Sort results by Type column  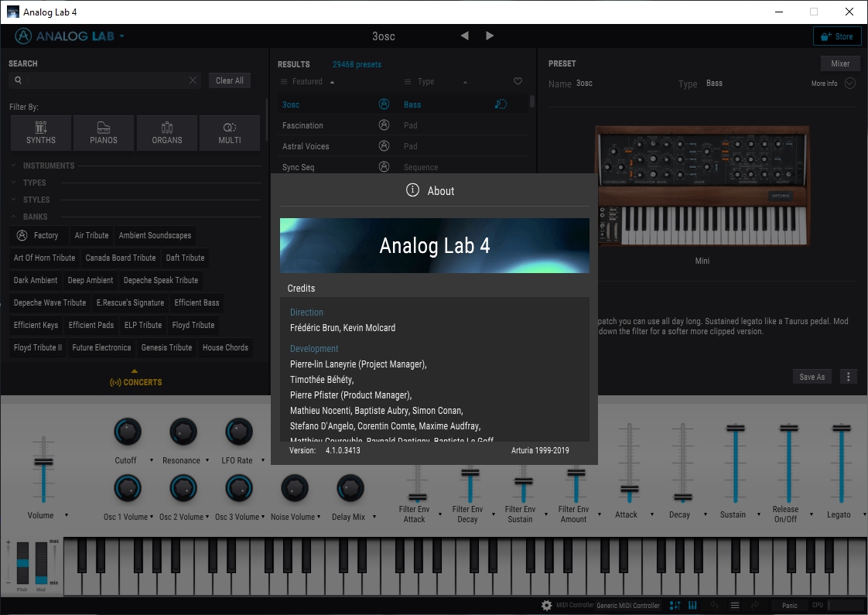point(425,81)
